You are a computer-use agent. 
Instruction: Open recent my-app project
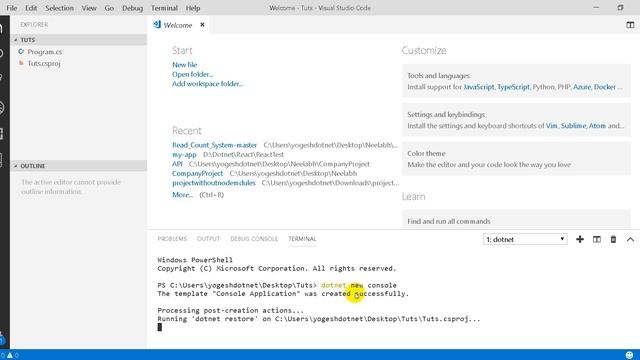(x=184, y=154)
